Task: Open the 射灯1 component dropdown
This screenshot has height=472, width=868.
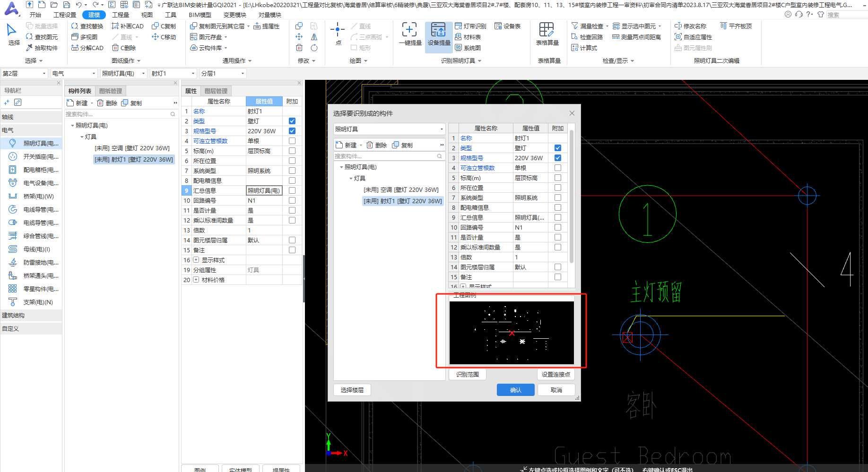Action: [173, 73]
